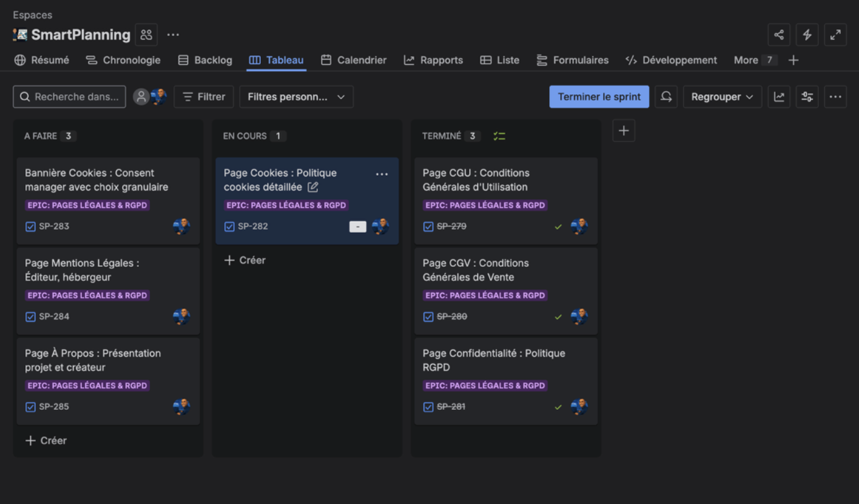Click the task type checkbox icon on SP-283
Screen dimensions: 859x504
tap(30, 227)
